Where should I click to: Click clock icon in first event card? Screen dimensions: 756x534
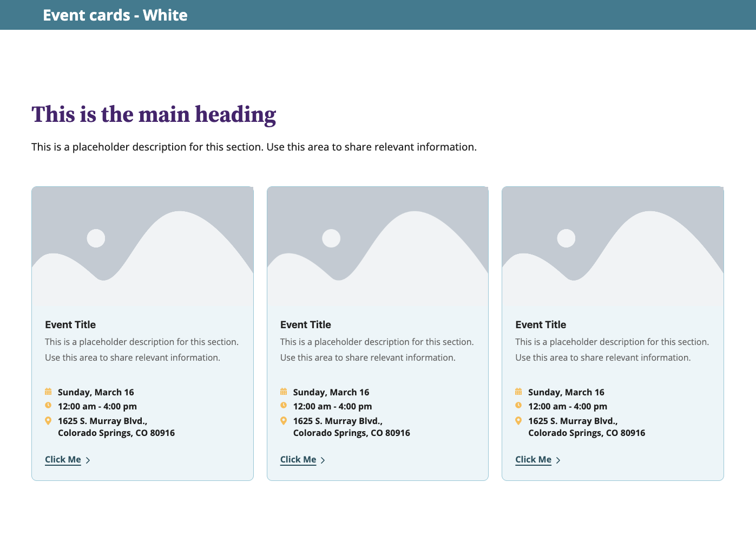pos(48,406)
